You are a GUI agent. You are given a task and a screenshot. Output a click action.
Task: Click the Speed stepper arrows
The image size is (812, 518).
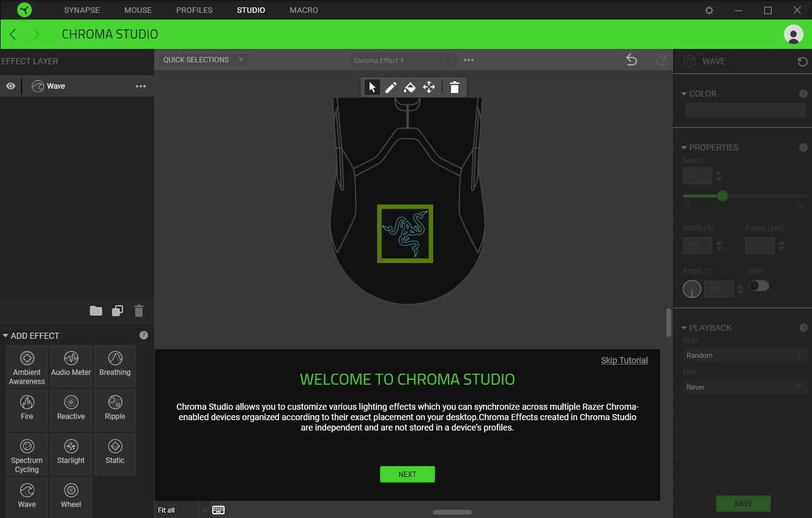click(719, 176)
